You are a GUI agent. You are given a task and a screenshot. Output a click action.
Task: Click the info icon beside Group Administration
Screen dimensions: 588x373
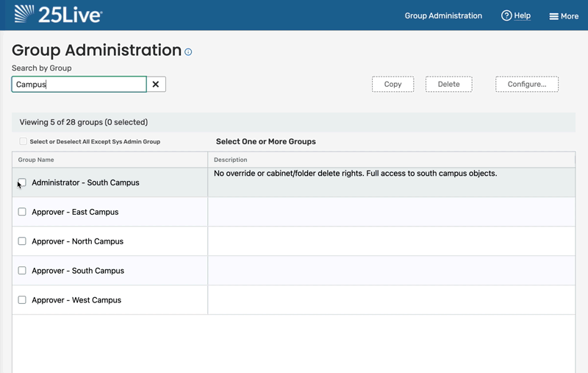click(188, 52)
